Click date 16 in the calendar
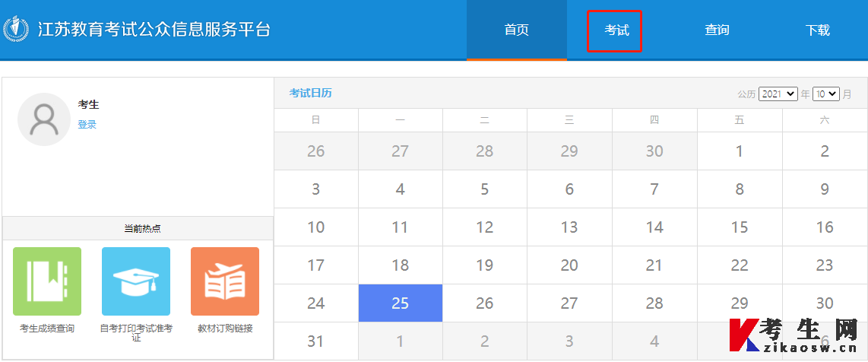Viewport: 868px width, 362px height. pyautogui.click(x=824, y=227)
